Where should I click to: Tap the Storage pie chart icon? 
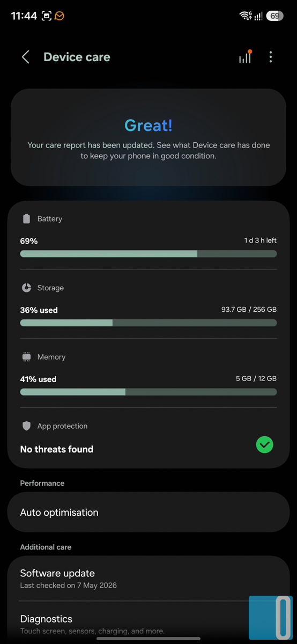pos(26,288)
